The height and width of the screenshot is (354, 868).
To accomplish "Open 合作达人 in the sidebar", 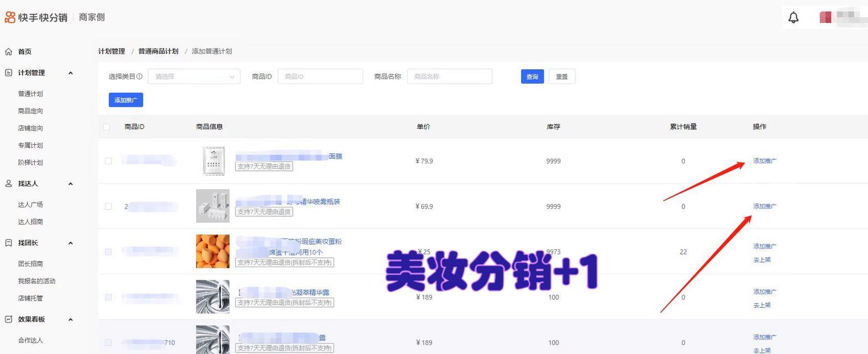I will pos(30,340).
